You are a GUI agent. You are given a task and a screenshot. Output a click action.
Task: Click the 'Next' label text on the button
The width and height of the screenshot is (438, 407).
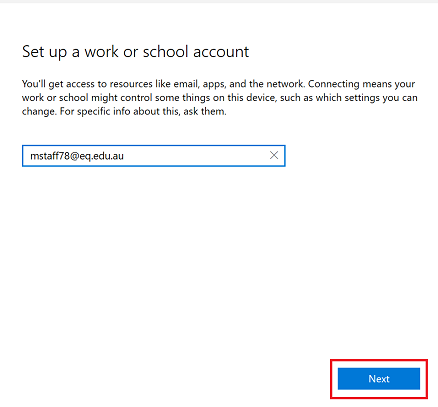379,379
